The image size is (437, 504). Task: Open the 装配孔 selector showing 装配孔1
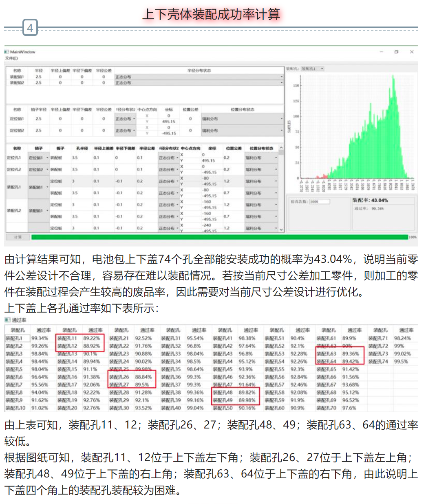(311, 68)
